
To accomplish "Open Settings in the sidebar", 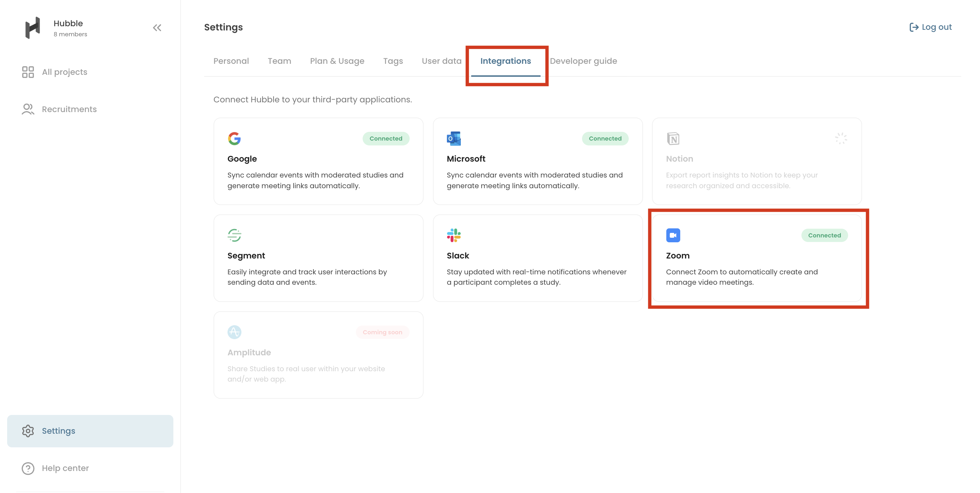I will coord(90,431).
